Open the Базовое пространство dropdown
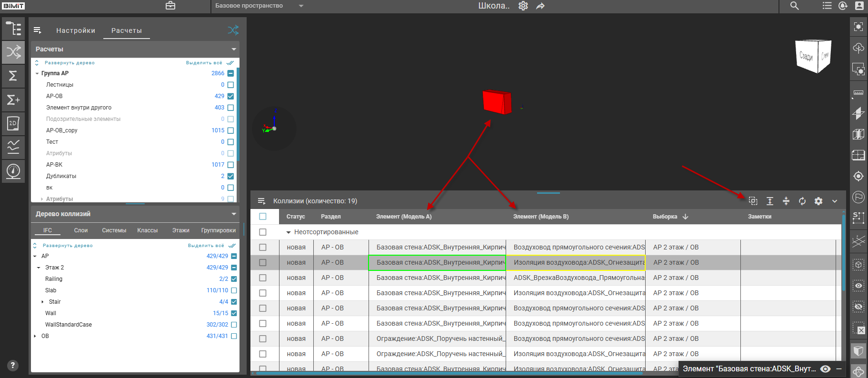868x378 pixels. point(301,6)
